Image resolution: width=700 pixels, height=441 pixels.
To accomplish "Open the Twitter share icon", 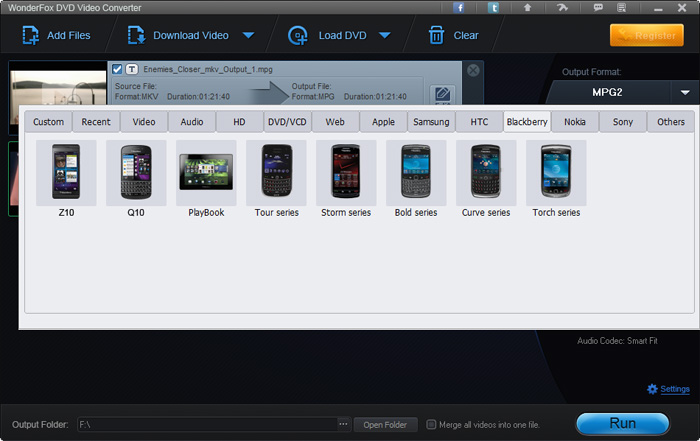I will point(493,8).
